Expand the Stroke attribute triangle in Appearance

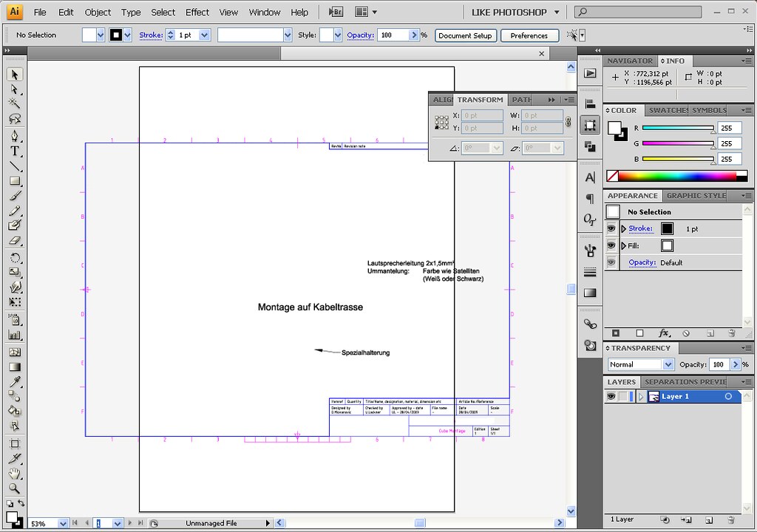[x=623, y=229]
